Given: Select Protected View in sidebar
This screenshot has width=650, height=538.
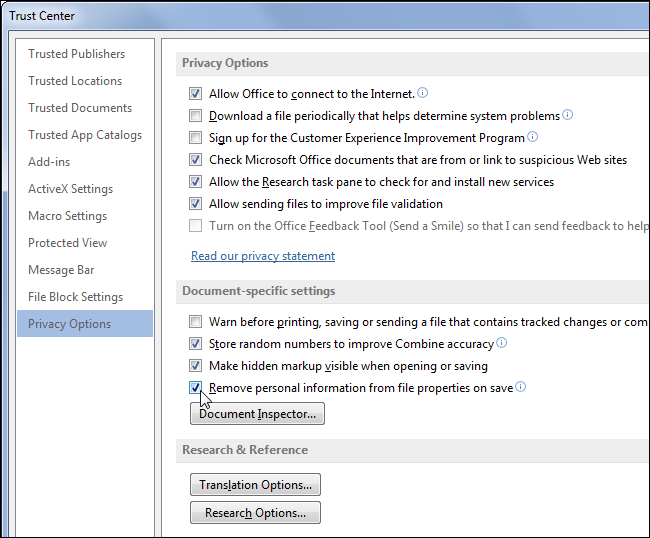Looking at the screenshot, I should pyautogui.click(x=68, y=243).
